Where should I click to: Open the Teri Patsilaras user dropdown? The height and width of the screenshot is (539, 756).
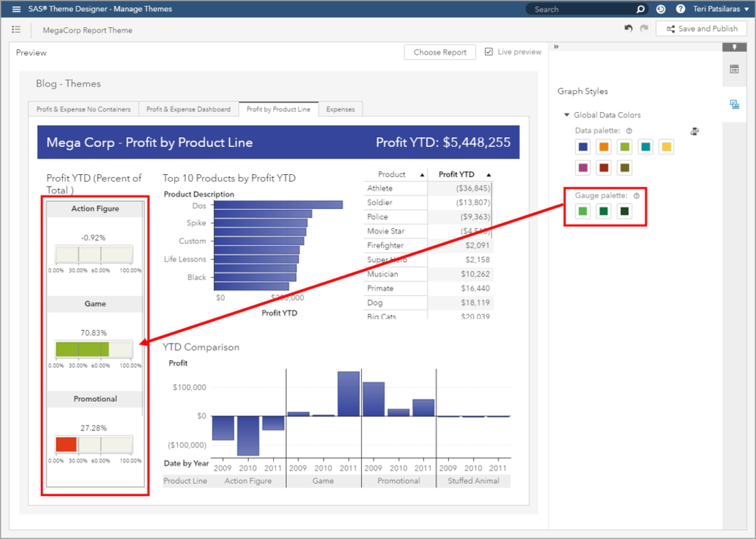point(720,9)
